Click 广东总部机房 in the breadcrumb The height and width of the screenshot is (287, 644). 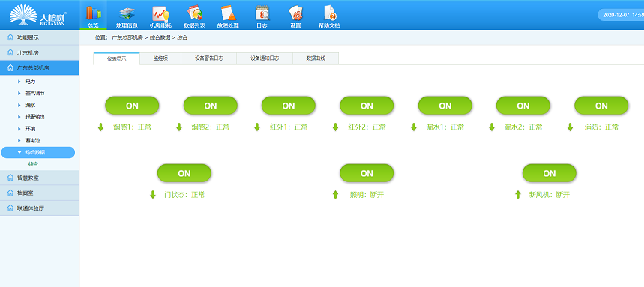pos(127,37)
